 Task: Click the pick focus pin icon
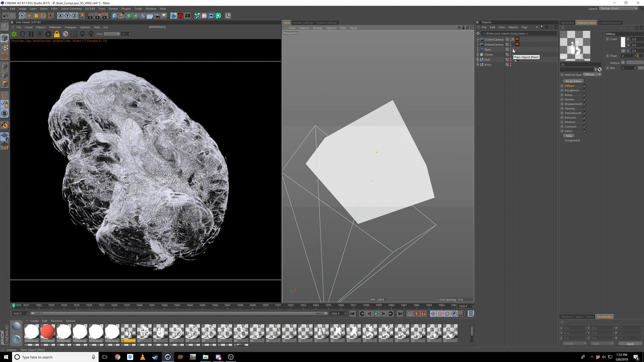coord(83,34)
